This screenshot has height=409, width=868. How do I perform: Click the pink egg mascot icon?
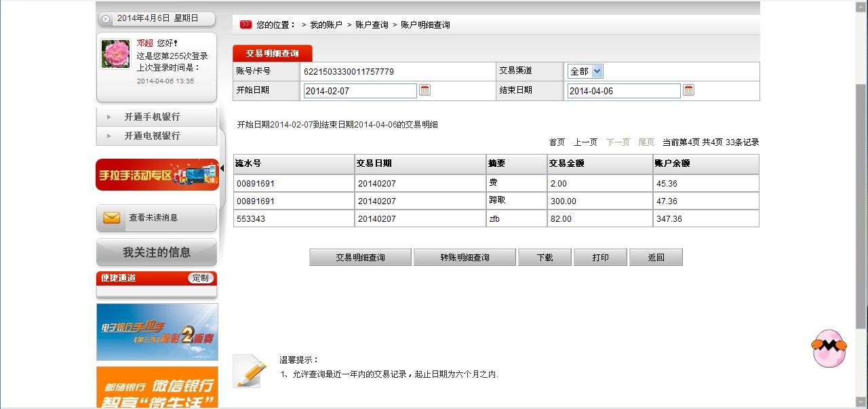pos(829,348)
